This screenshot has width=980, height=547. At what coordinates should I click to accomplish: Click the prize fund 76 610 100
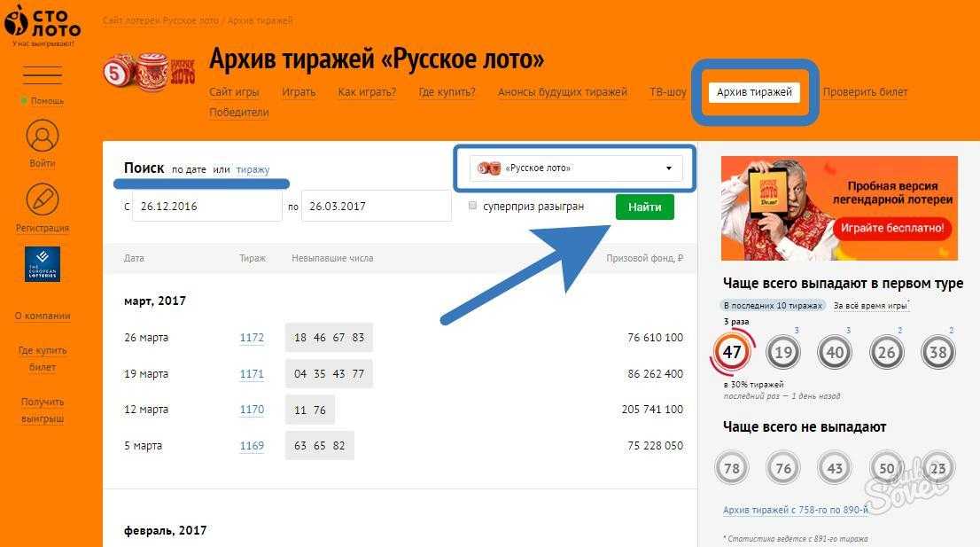pyautogui.click(x=655, y=338)
